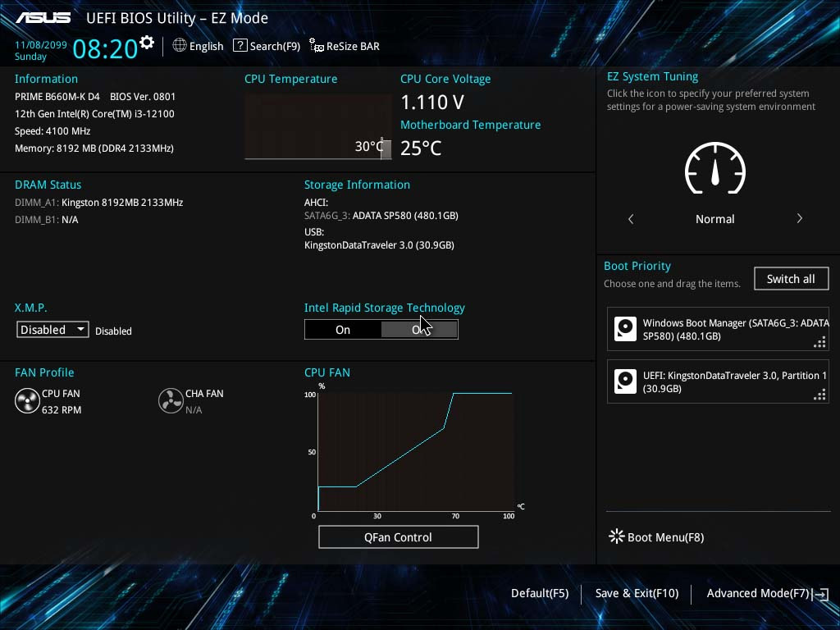This screenshot has width=840, height=630.
Task: Click the Advanced Mode exit arrow icon
Action: pos(821,594)
